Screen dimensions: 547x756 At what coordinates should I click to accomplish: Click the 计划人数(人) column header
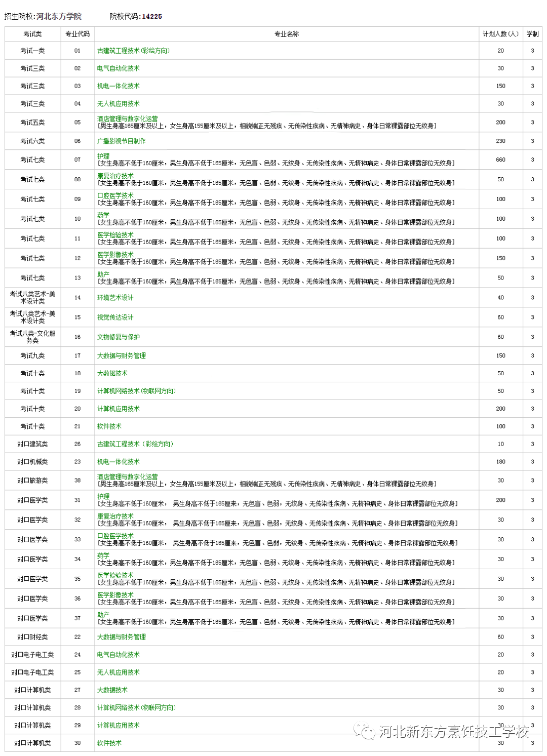click(x=500, y=34)
